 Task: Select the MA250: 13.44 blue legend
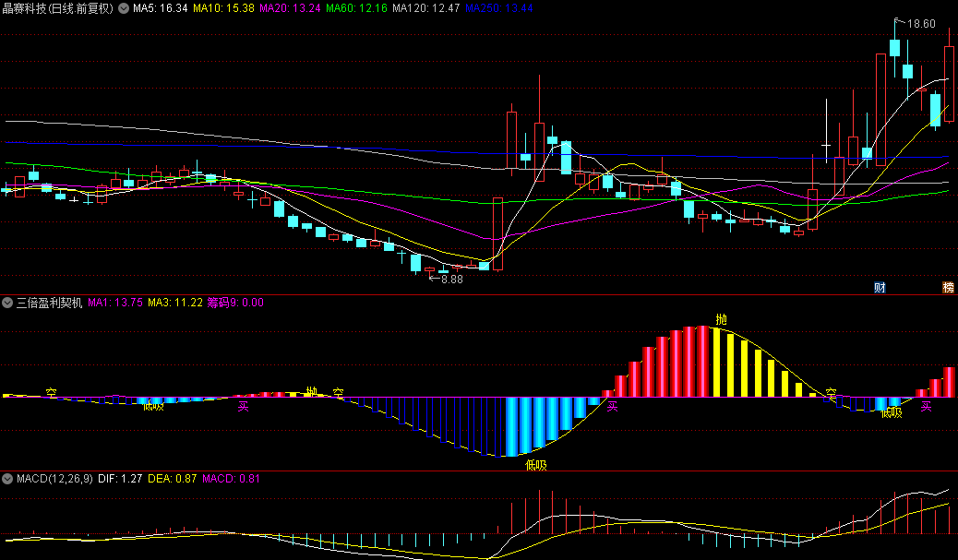[498, 8]
